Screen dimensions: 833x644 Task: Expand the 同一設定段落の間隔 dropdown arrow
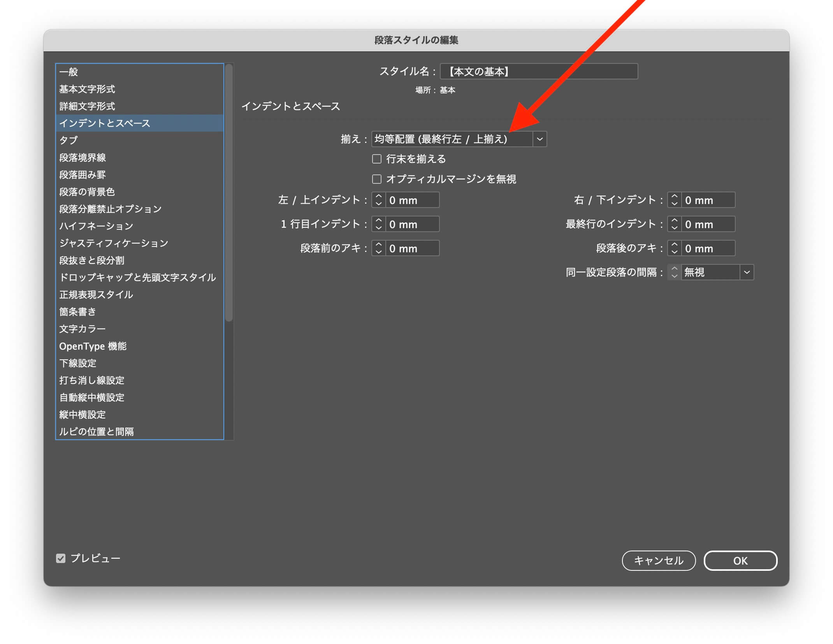click(746, 272)
